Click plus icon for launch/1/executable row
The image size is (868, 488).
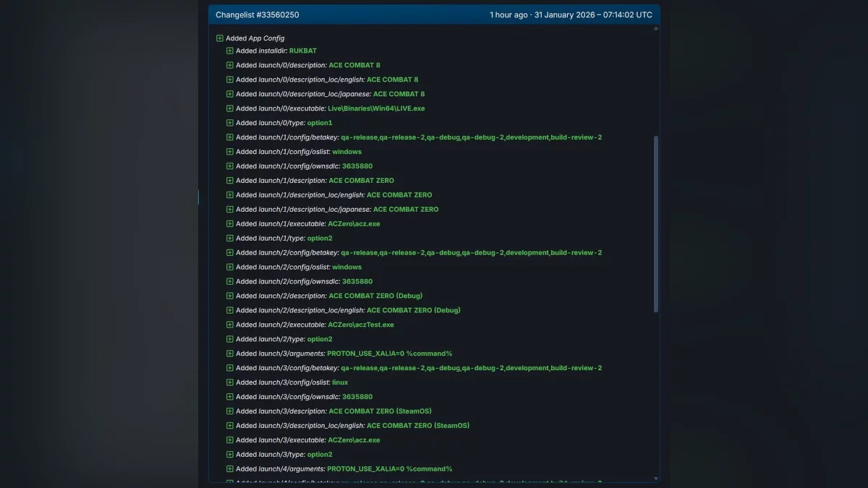point(230,224)
